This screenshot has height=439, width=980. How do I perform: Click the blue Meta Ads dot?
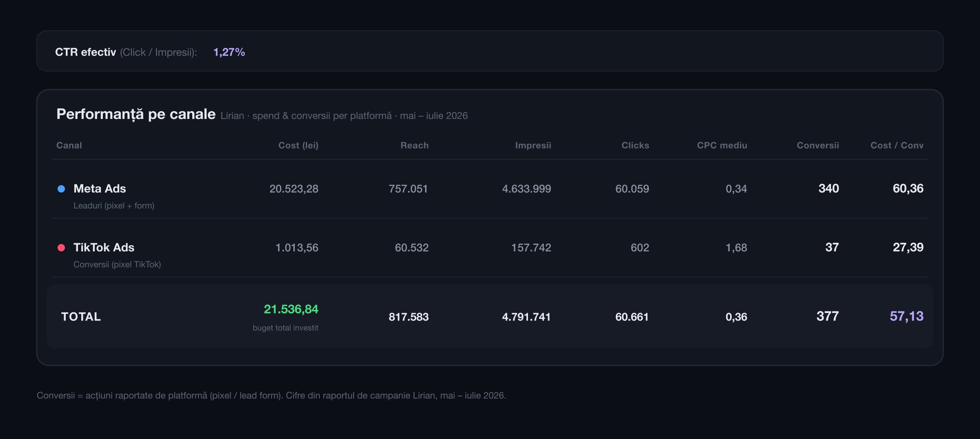point(61,189)
